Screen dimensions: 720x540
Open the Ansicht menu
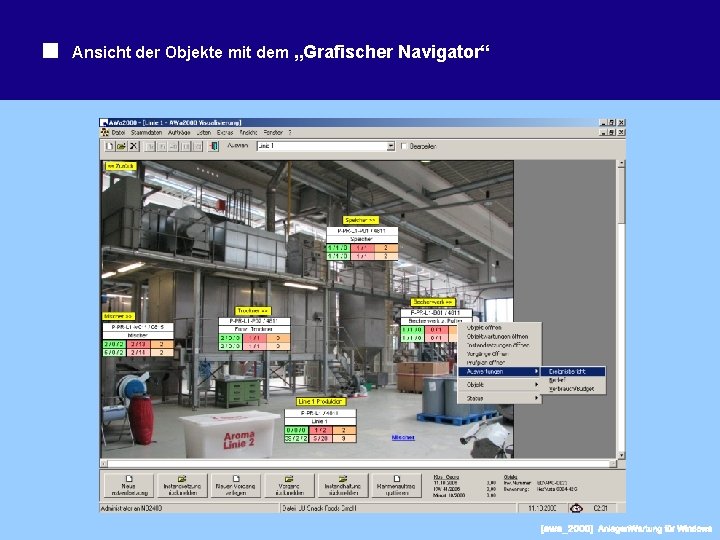(x=248, y=132)
